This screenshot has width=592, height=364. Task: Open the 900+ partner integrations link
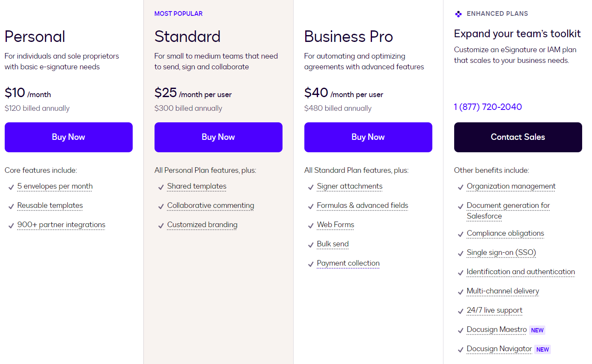(x=61, y=225)
